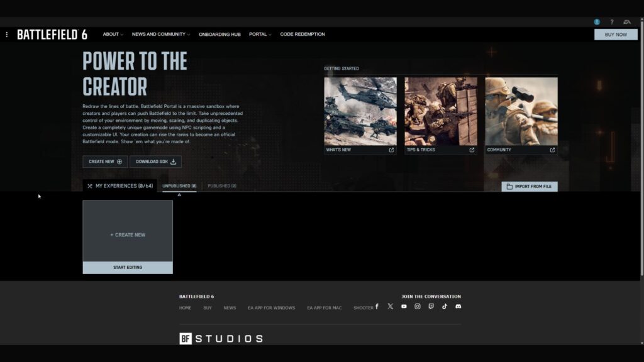Click the X (Twitter) social icon
Viewport: 644px width, 362px height.
[390, 306]
